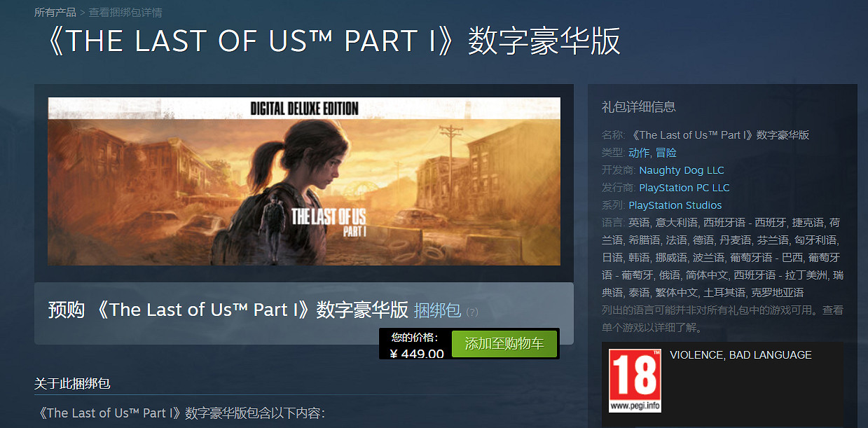Image resolution: width=868 pixels, height=428 pixels.
Task: Click the 您的价格 label
Action: [x=415, y=337]
